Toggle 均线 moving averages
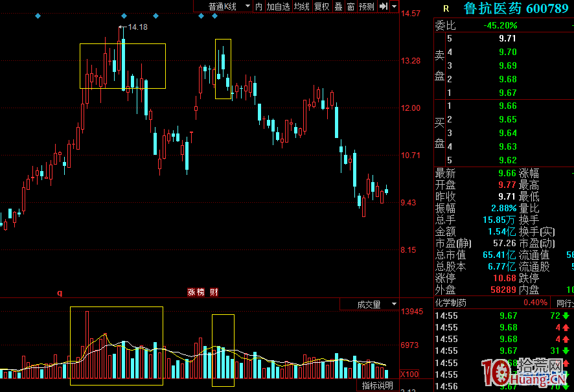Viewport: 574px width, 392px height. click(x=302, y=6)
